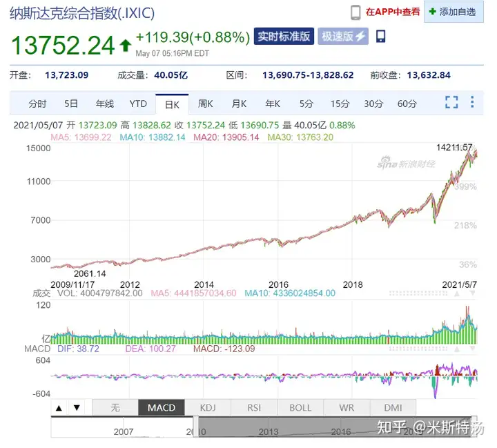Click the mobile device icon after 极速版
Image resolution: width=497 pixels, height=448 pixels.
click(380, 36)
